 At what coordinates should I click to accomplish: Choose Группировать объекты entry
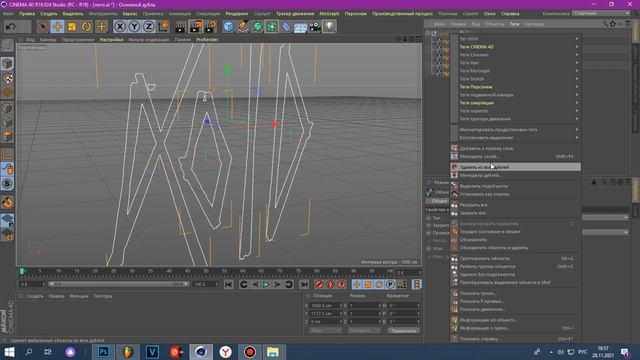tap(516, 258)
